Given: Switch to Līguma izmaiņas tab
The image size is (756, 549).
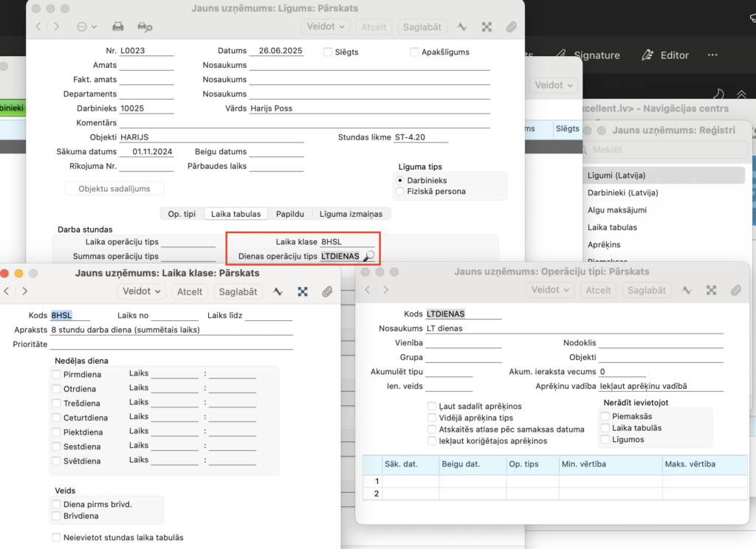Looking at the screenshot, I should 351,214.
